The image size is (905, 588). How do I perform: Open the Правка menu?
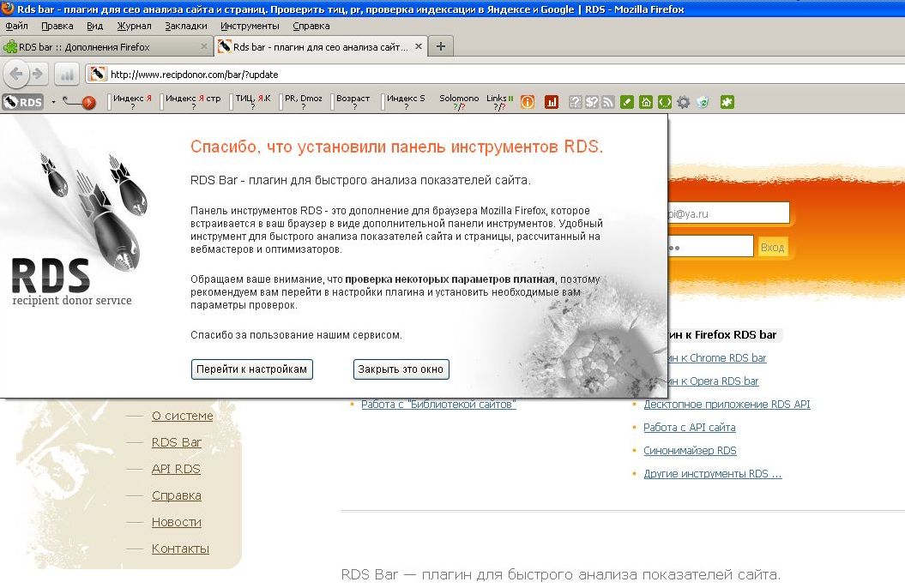click(57, 26)
